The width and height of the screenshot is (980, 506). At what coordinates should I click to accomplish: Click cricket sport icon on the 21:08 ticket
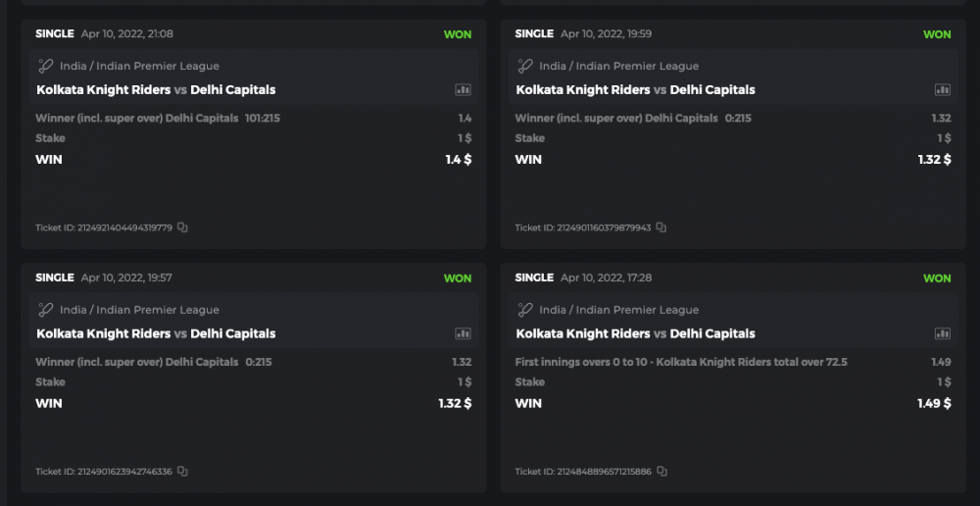pyautogui.click(x=45, y=66)
